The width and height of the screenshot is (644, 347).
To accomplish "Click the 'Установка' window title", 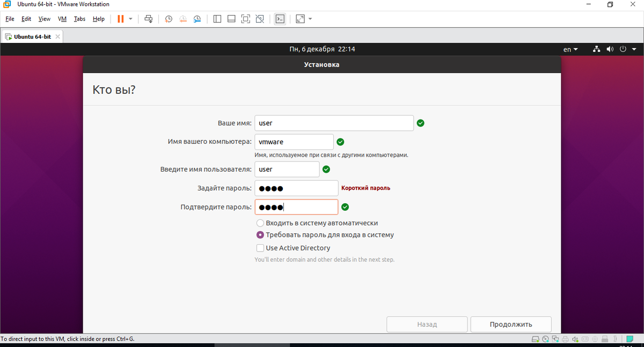I will click(322, 65).
